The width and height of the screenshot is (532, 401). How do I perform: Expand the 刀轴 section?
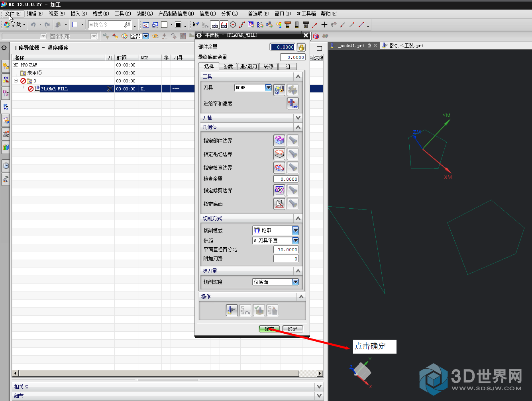[298, 118]
